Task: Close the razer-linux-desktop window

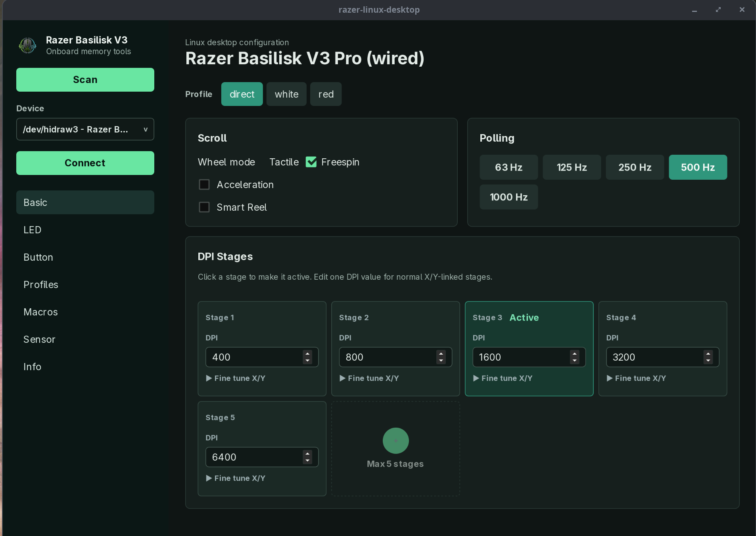Action: [742, 10]
